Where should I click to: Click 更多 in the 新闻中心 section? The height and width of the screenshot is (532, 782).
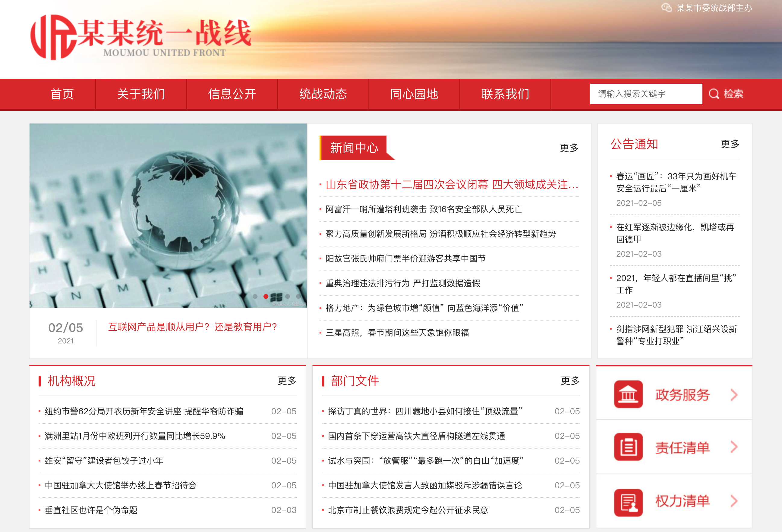[x=569, y=148]
